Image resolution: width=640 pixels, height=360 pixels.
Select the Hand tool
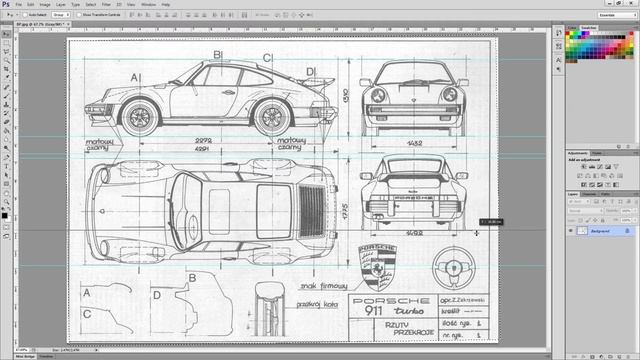point(6,193)
